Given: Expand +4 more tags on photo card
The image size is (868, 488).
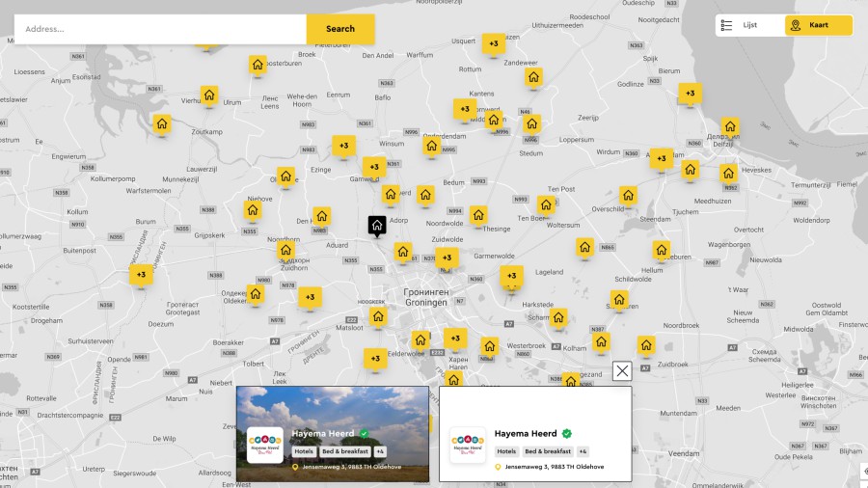Looking at the screenshot, I should coord(380,451).
